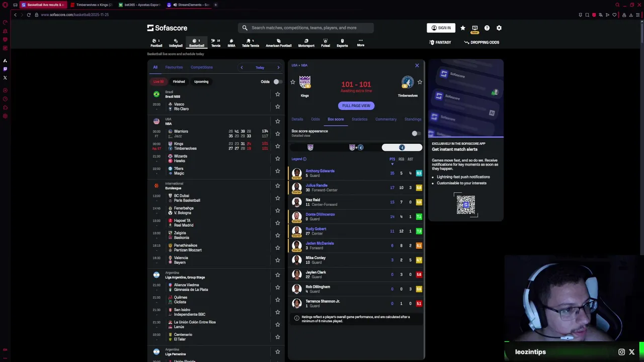The width and height of the screenshot is (644, 362).
Task: Star the Warriors vs Jazz match
Action: tap(277, 134)
